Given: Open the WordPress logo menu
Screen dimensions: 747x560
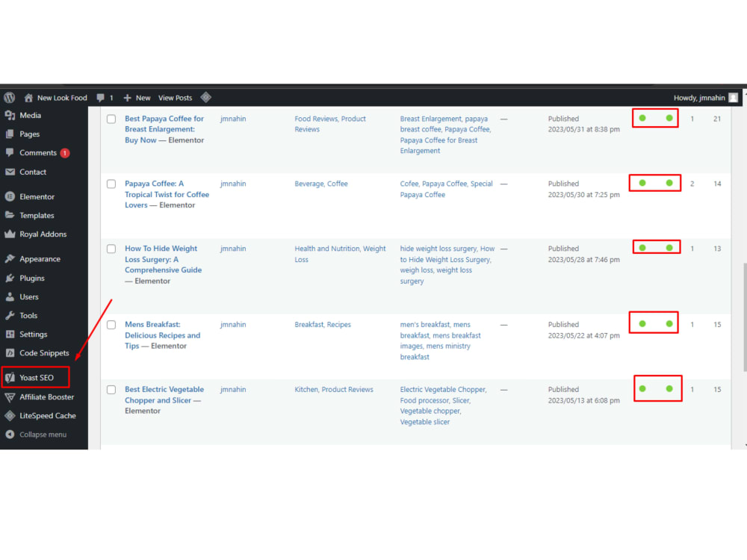Looking at the screenshot, I should tap(10, 98).
